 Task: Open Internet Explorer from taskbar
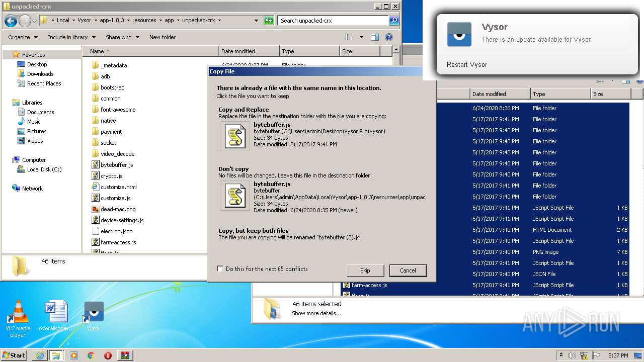(x=39, y=355)
